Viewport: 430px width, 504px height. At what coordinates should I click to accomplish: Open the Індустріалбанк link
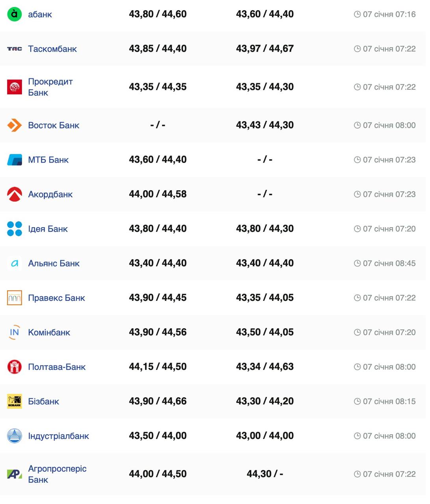click(58, 436)
